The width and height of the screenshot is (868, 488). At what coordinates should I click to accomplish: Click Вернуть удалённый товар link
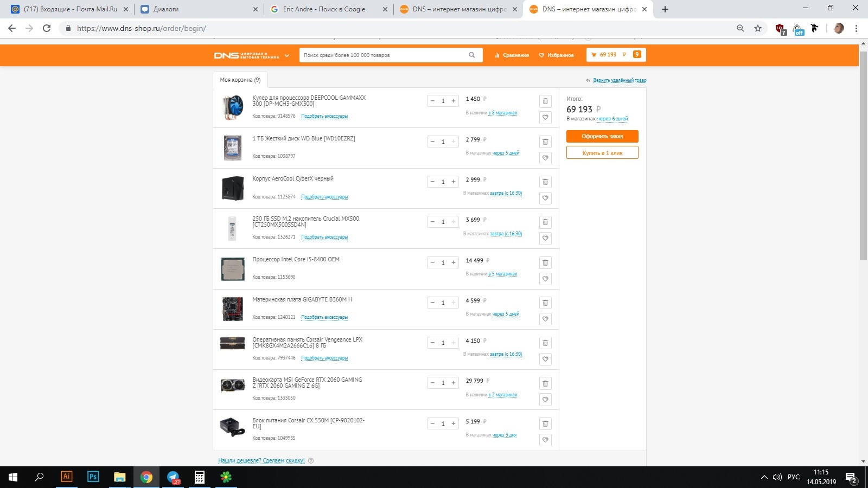point(620,80)
